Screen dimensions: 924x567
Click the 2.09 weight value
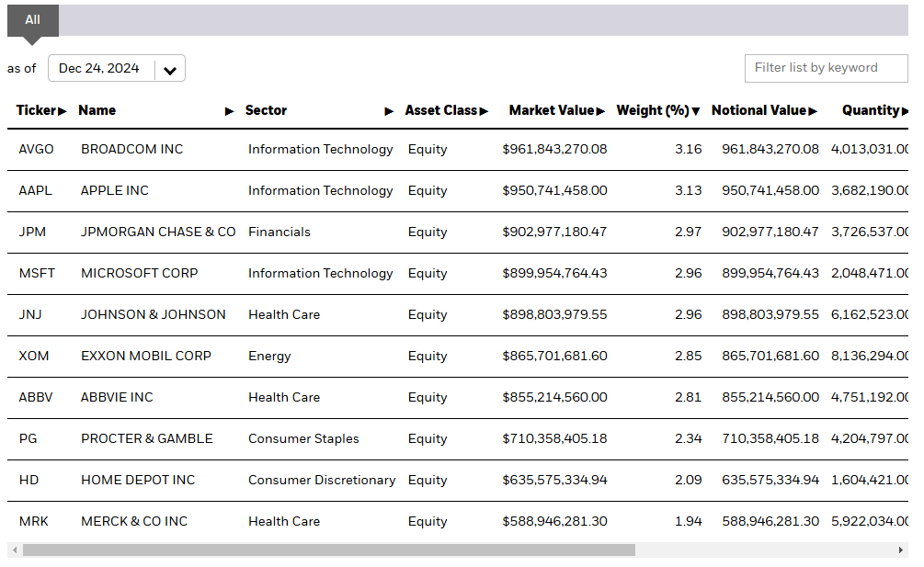click(689, 481)
